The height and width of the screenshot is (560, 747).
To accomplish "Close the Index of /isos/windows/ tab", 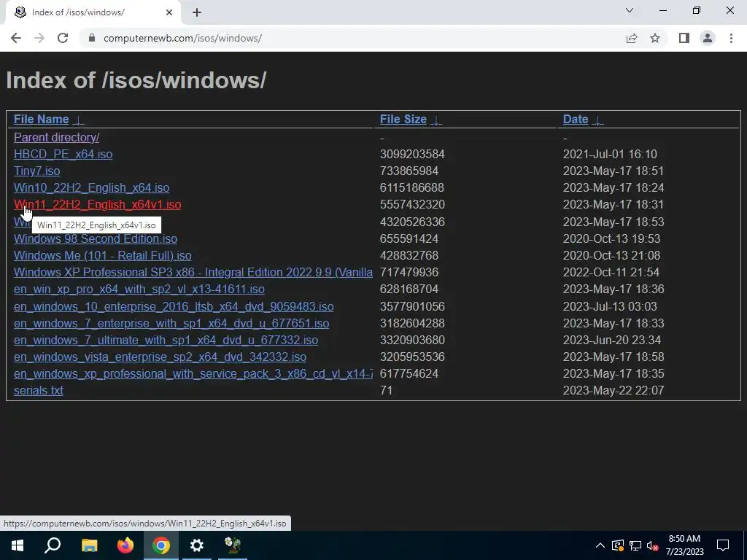I will pyautogui.click(x=169, y=12).
